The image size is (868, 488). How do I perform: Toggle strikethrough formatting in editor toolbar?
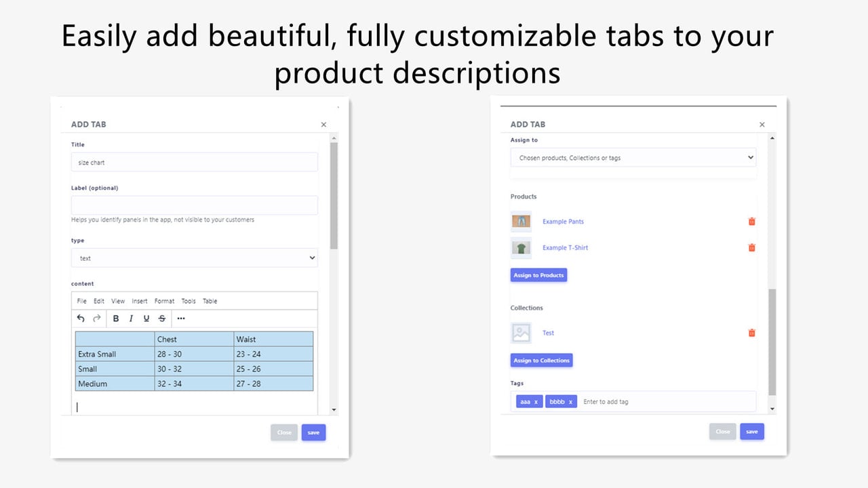pos(161,319)
